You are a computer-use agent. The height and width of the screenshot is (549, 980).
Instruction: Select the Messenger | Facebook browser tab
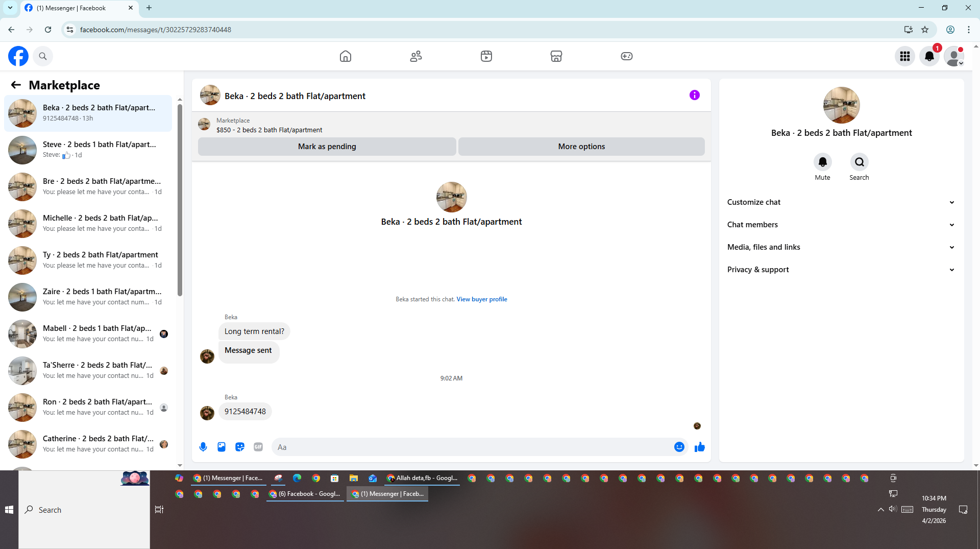pos(79,8)
